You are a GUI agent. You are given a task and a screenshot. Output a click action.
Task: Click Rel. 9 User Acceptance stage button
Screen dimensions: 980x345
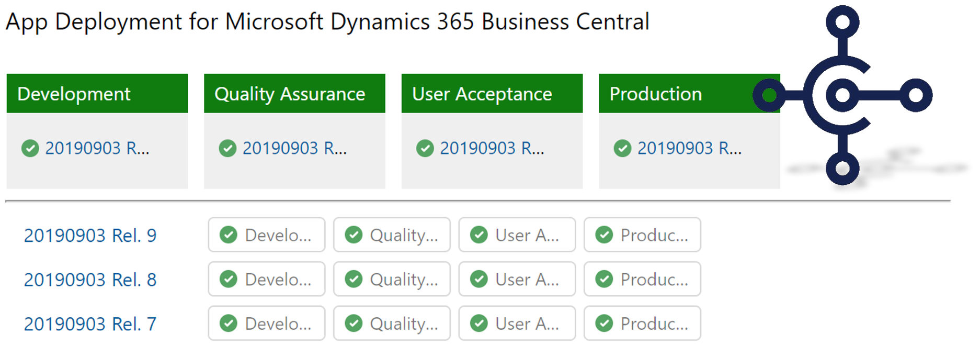[x=517, y=235]
